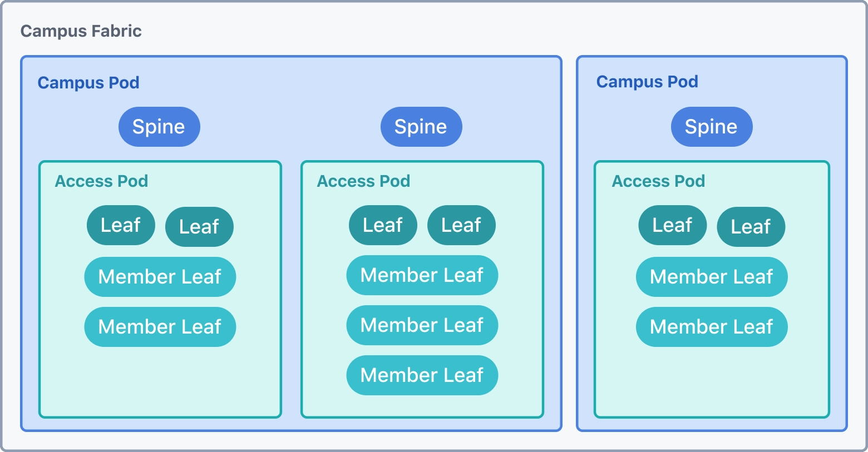Click second Leaf in right Access Pod
Screen dimensions: 868x452
click(751, 227)
